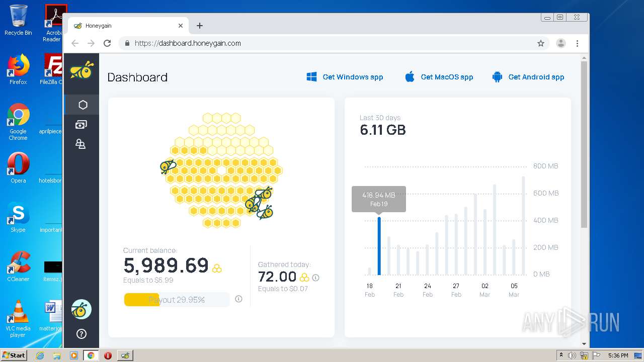Image resolution: width=644 pixels, height=362 pixels.
Task: Click the Dashboard page heading
Action: pyautogui.click(x=137, y=77)
